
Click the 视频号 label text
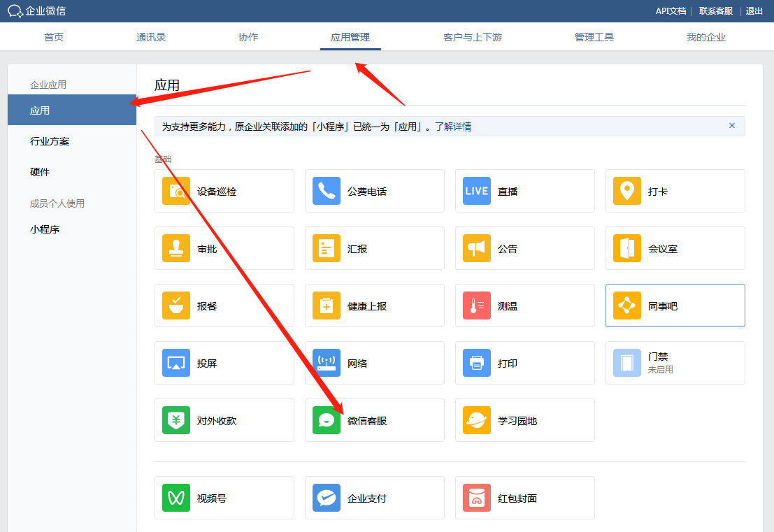[212, 498]
